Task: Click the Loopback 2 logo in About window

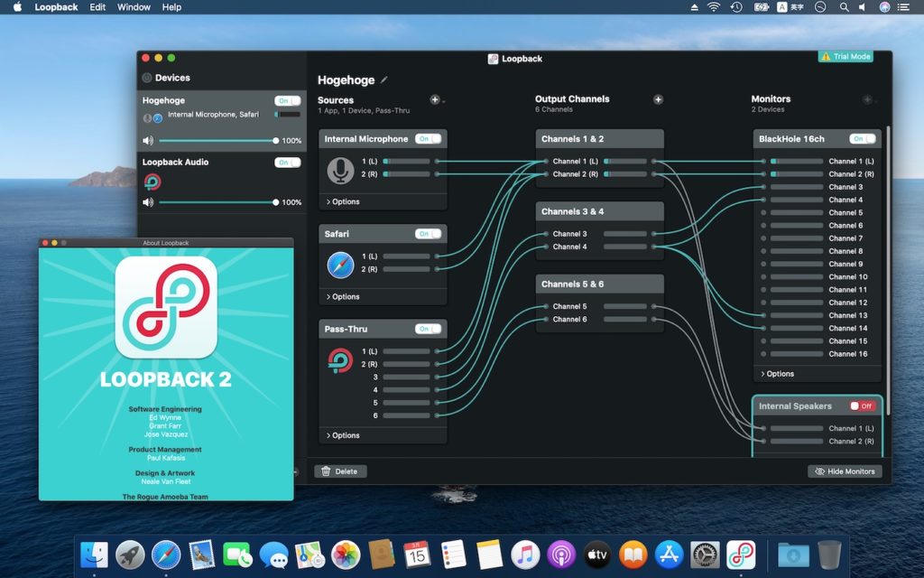Action: [166, 307]
